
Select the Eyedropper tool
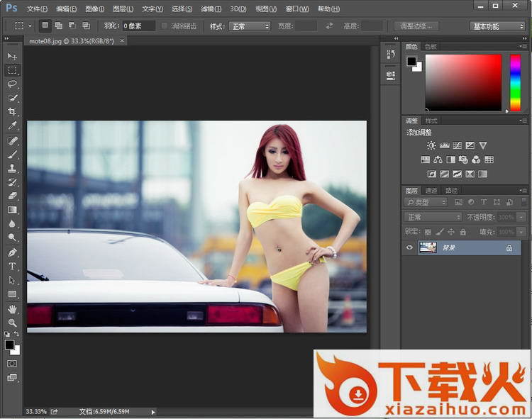pyautogui.click(x=12, y=125)
